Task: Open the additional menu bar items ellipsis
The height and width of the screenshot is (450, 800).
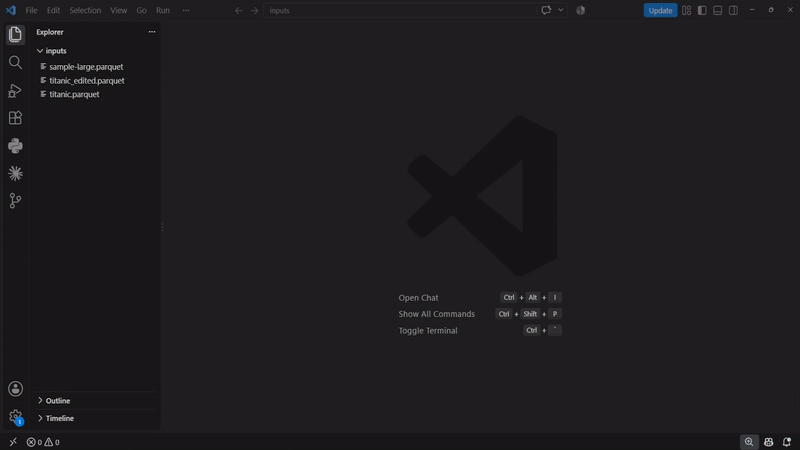Action: pos(186,10)
